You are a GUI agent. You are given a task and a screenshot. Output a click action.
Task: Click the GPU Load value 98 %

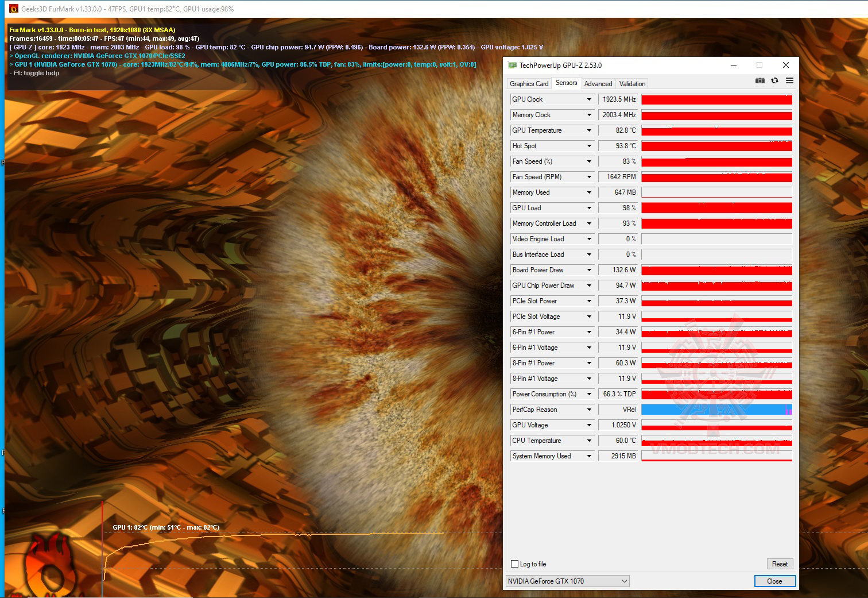618,208
